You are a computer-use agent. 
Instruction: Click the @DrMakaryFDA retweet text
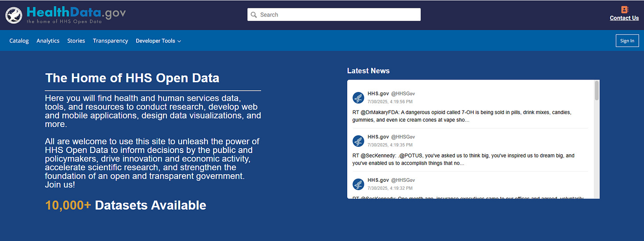coord(462,116)
